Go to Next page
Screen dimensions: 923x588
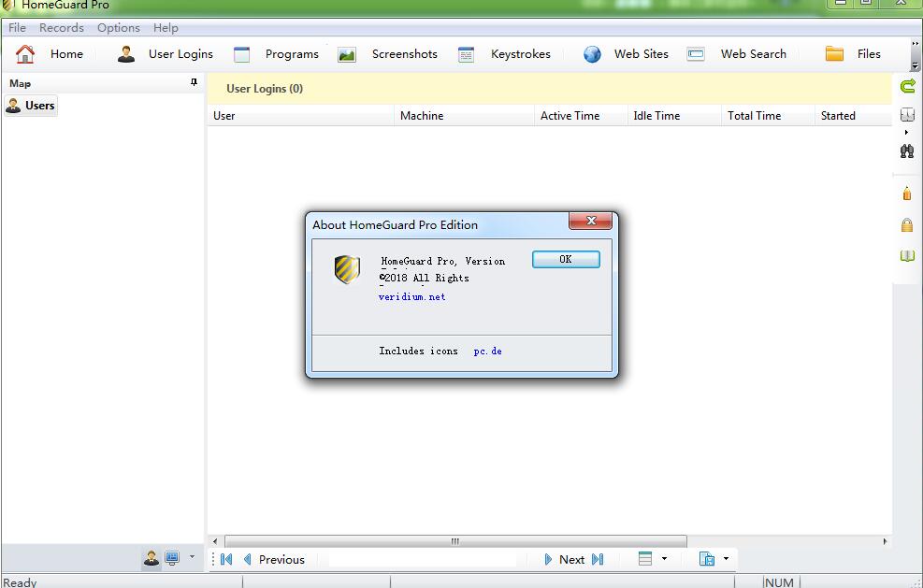565,559
